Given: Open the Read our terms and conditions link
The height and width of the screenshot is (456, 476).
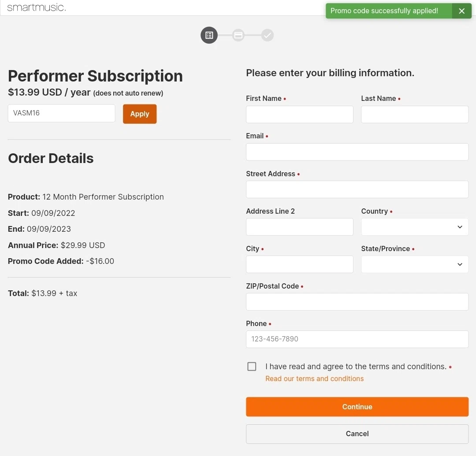Looking at the screenshot, I should pos(315,378).
